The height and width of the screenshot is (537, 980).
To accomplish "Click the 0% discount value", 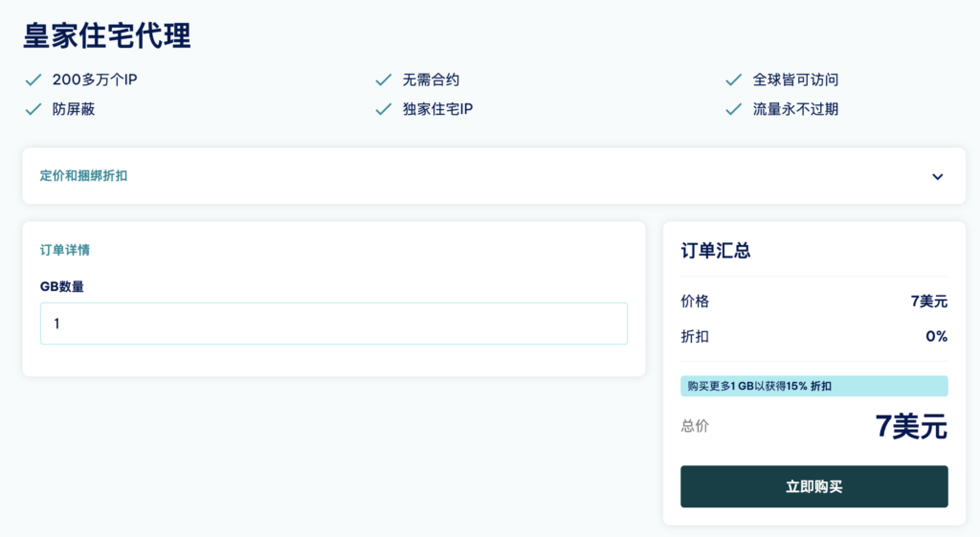I will point(936,336).
